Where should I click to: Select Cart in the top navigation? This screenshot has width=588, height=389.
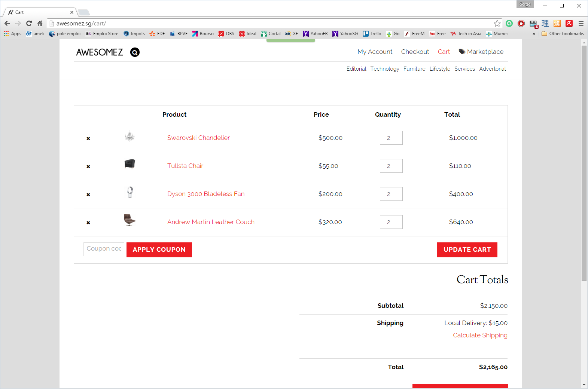tap(444, 52)
